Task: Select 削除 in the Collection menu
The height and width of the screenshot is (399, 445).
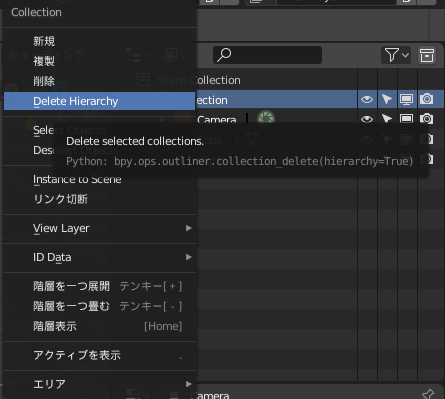Action: coord(99,81)
